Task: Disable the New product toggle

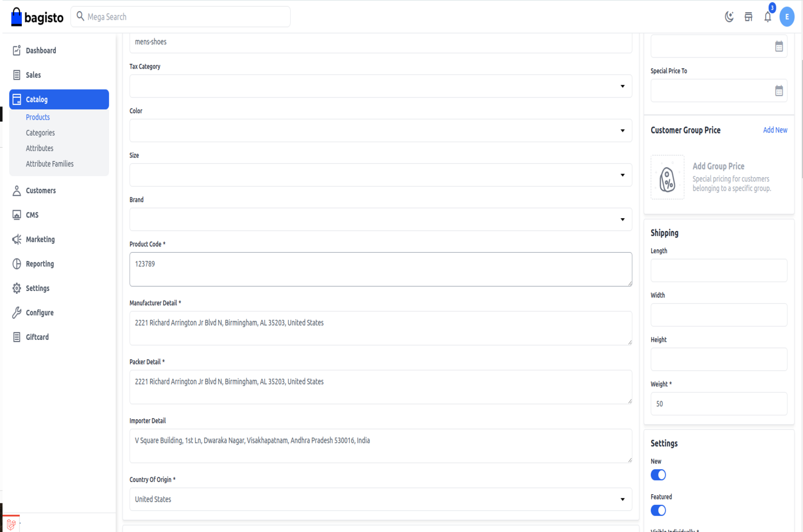Action: (658, 475)
